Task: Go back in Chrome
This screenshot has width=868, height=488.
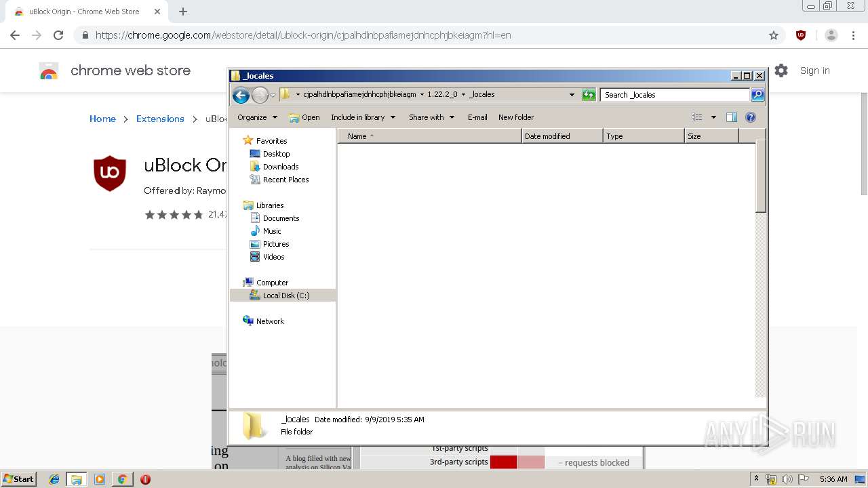Action: [x=15, y=35]
